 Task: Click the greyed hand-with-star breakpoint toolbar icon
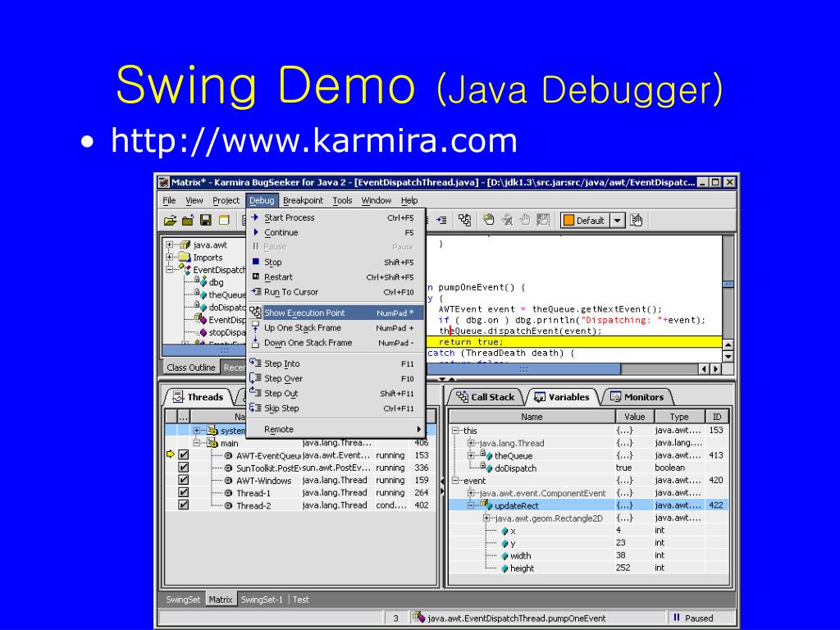pos(507,220)
